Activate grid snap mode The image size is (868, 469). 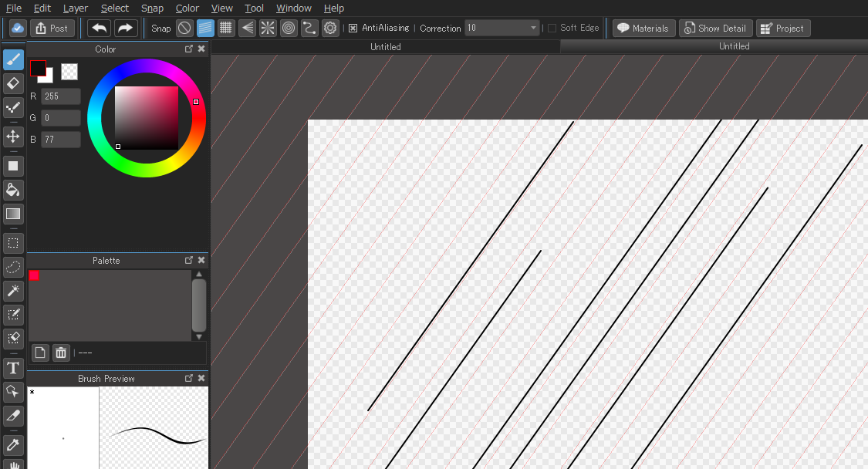coord(226,28)
